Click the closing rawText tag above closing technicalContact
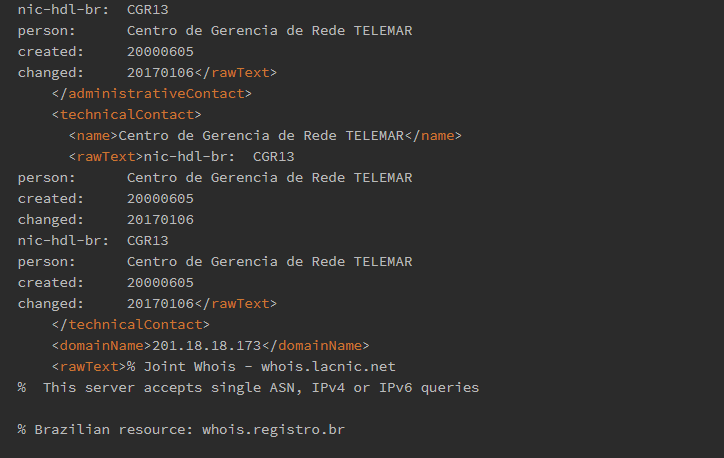 tap(235, 303)
